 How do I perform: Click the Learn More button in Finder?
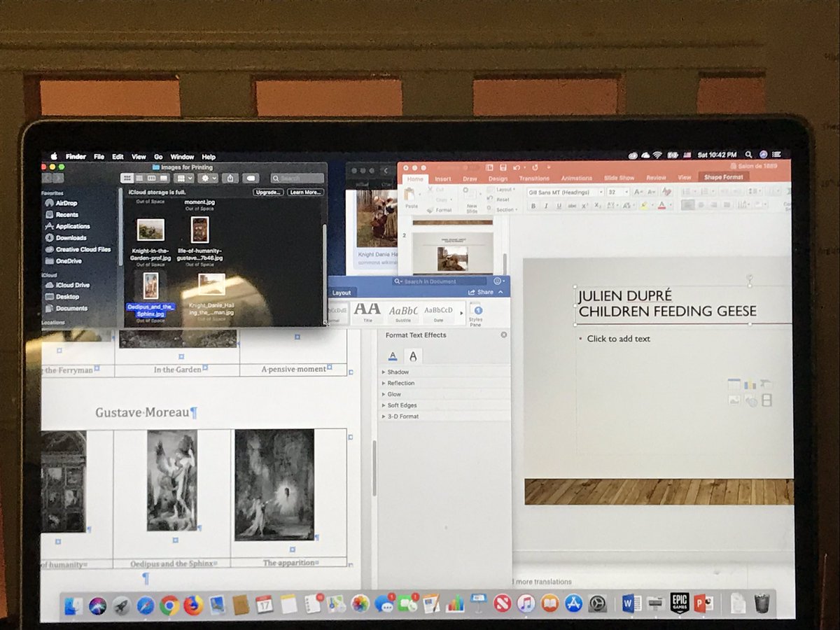(305, 192)
